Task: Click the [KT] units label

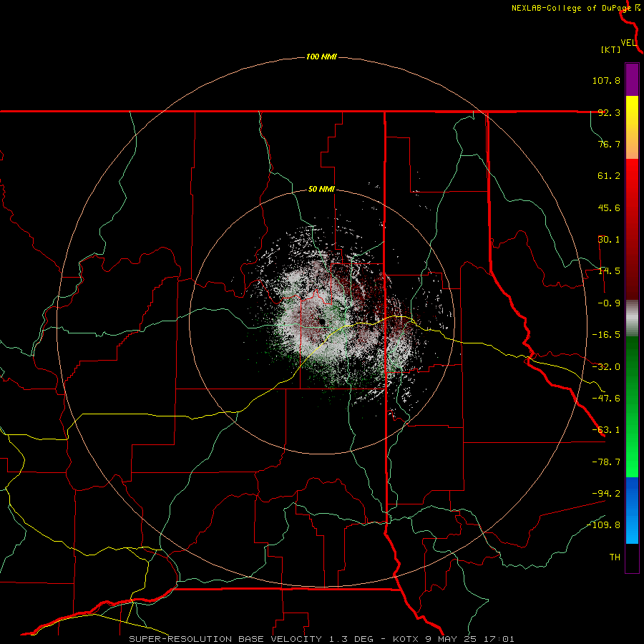Action: (611, 49)
